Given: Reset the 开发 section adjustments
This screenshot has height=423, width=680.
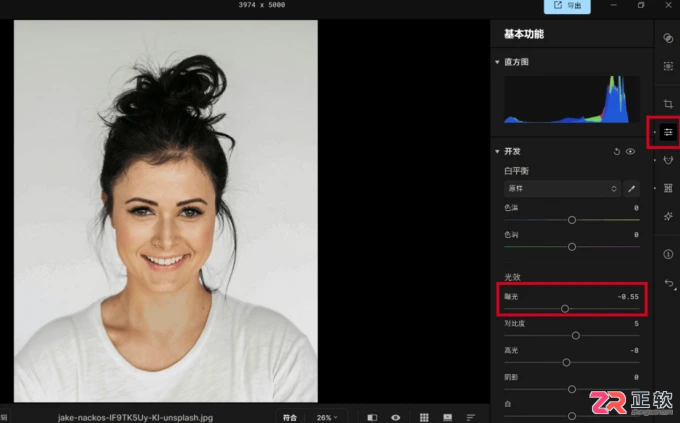Looking at the screenshot, I should click(x=617, y=151).
